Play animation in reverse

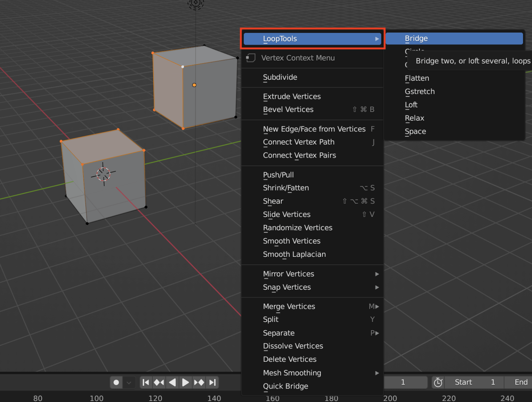coord(172,382)
